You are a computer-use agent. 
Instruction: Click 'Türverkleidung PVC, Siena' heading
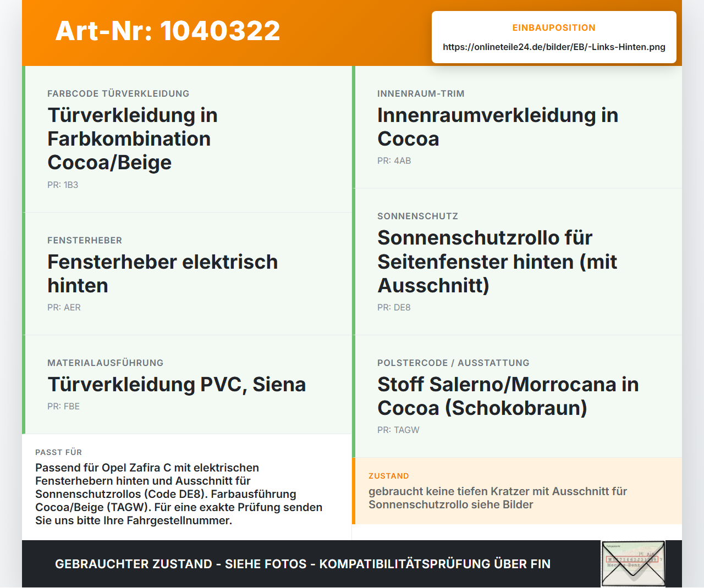coord(177,385)
